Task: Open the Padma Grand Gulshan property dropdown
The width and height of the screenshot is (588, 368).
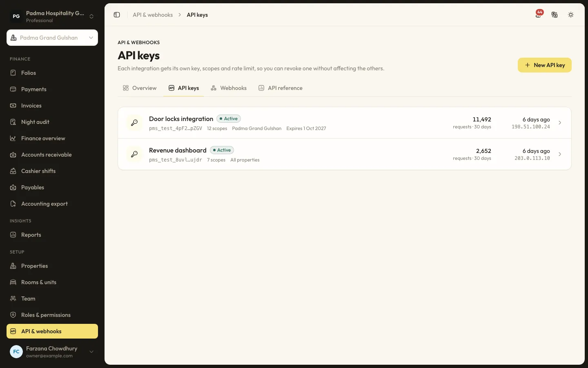Action: click(52, 38)
